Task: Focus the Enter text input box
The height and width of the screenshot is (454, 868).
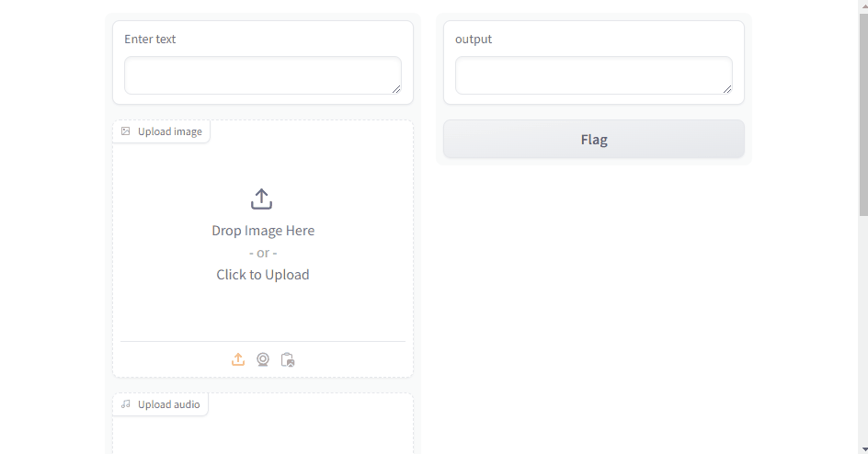Action: point(263,75)
